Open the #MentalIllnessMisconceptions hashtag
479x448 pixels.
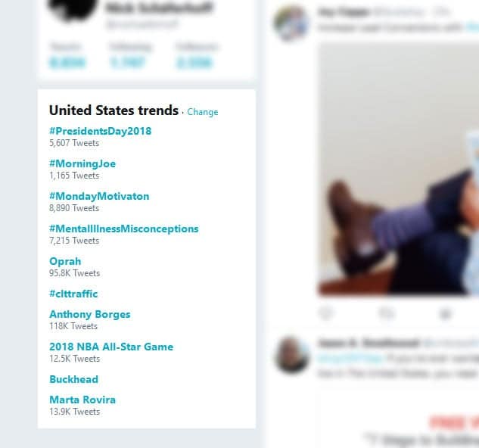click(123, 229)
